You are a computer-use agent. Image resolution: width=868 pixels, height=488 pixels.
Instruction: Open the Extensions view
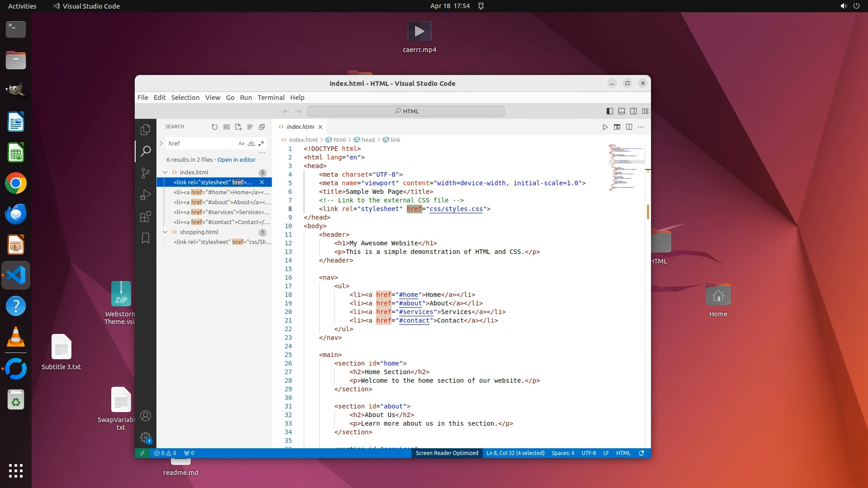point(145,216)
